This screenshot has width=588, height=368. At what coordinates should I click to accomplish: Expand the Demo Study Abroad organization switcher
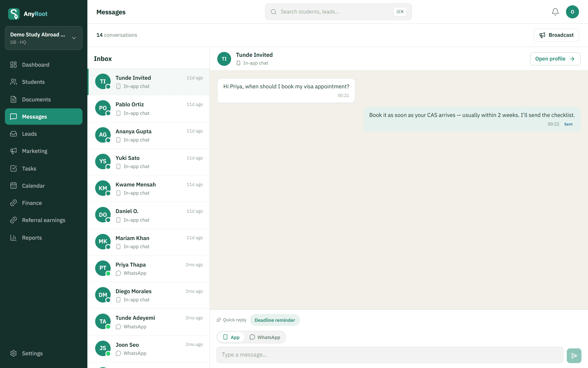click(44, 38)
